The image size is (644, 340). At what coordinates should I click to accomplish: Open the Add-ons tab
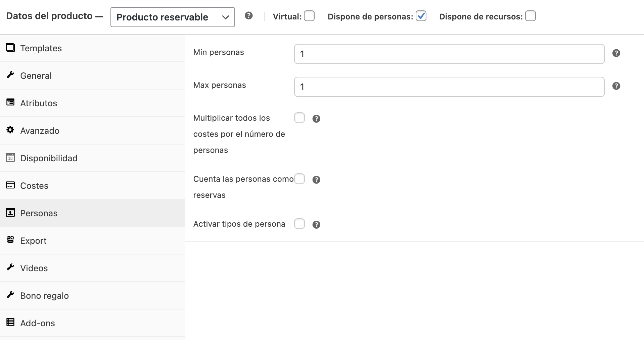(x=38, y=323)
